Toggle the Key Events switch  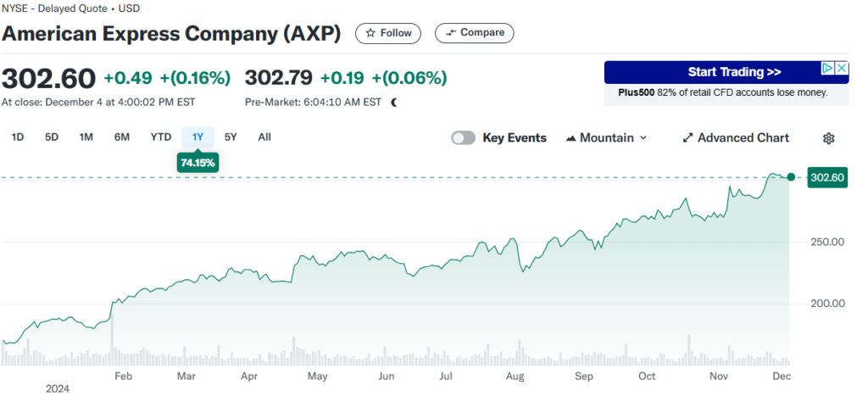click(463, 137)
